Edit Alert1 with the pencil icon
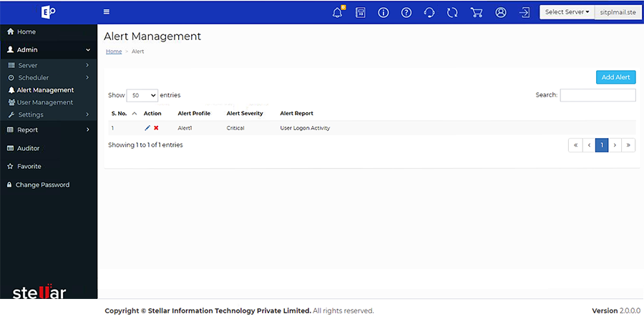The image size is (644, 319). coord(147,128)
